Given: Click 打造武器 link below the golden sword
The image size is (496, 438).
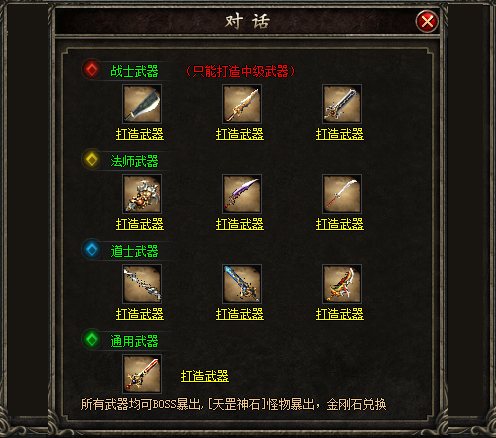Looking at the screenshot, I should pos(240,134).
